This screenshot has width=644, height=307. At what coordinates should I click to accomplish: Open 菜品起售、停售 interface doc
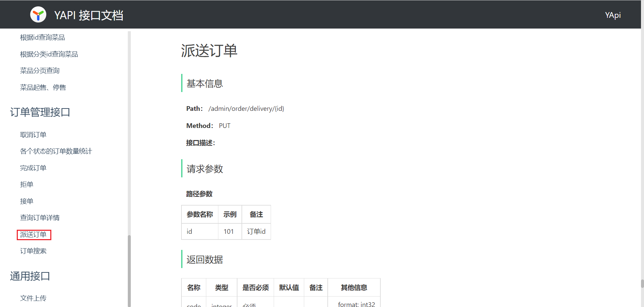click(x=43, y=87)
